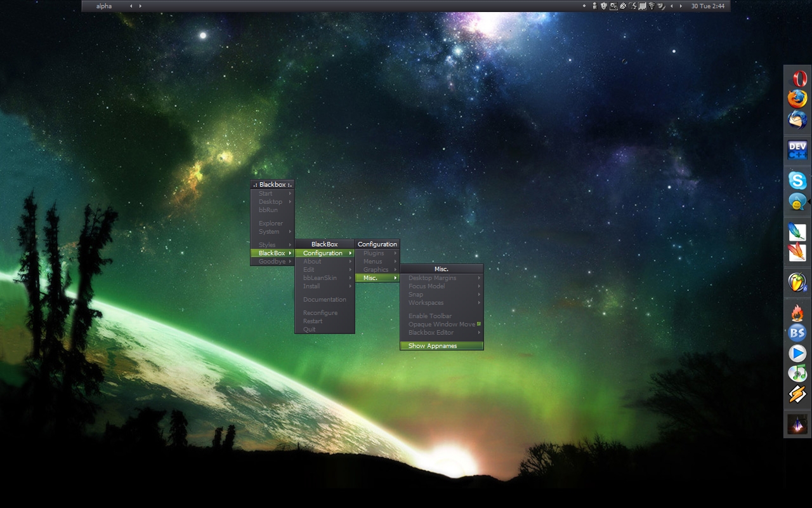This screenshot has width=812, height=508.
Task: Click the right arrow beside the clock
Action: click(681, 6)
